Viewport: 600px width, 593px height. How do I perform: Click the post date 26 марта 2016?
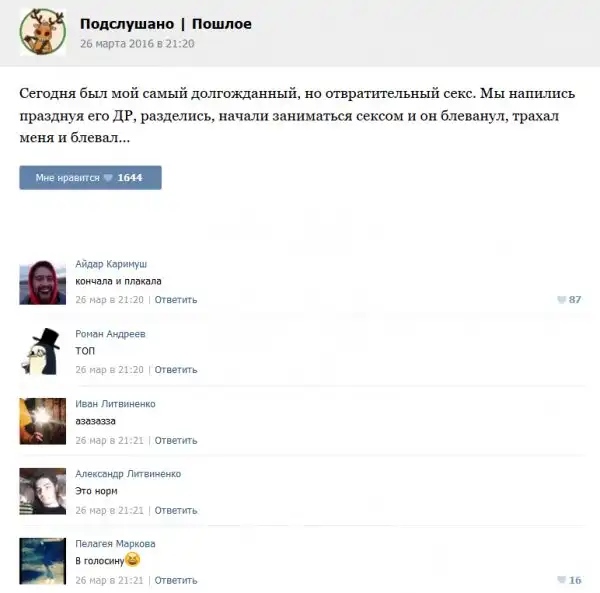[137, 44]
